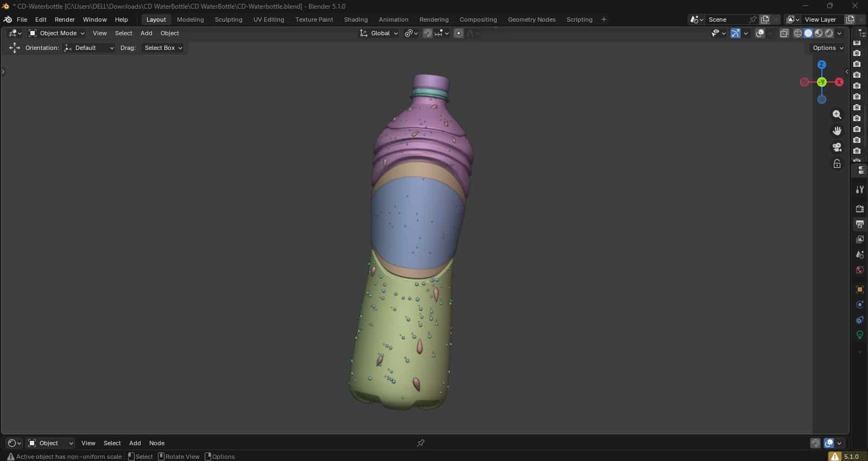Open the Object properties tab
868x461 pixels.
859,289
